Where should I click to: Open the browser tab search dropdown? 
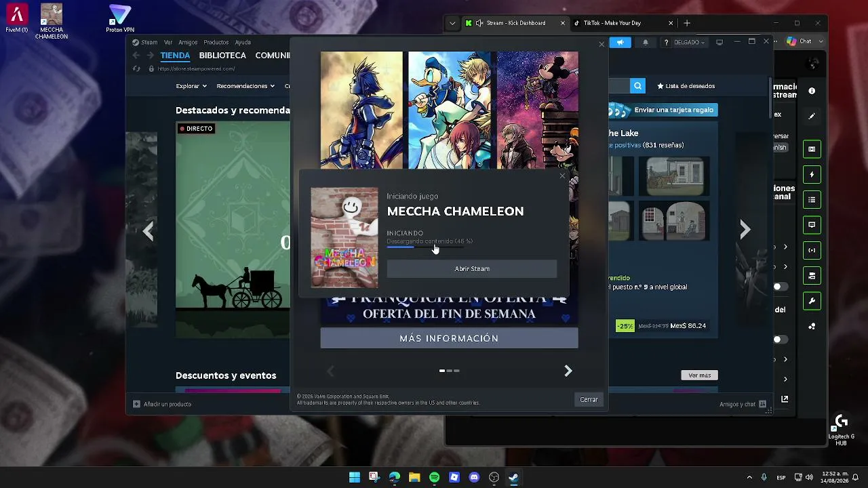click(452, 23)
